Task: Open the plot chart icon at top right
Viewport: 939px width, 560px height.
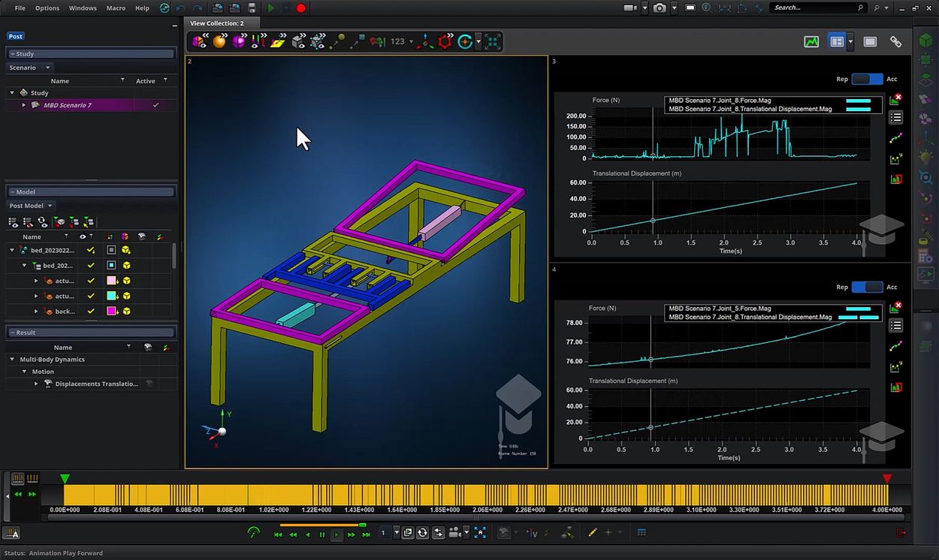Action: (811, 42)
